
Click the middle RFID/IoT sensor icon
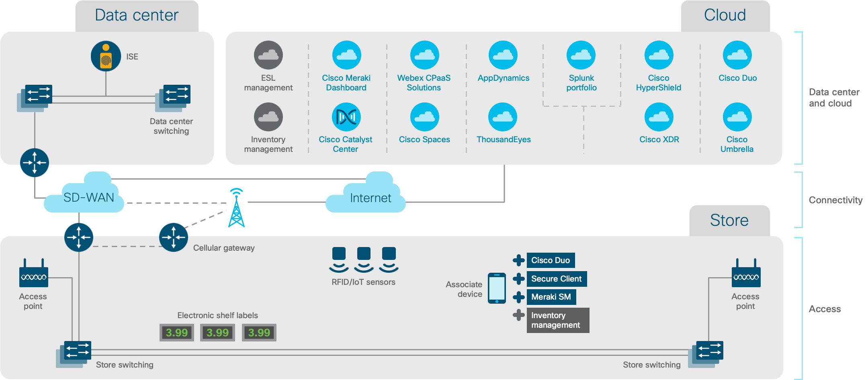pyautogui.click(x=364, y=260)
